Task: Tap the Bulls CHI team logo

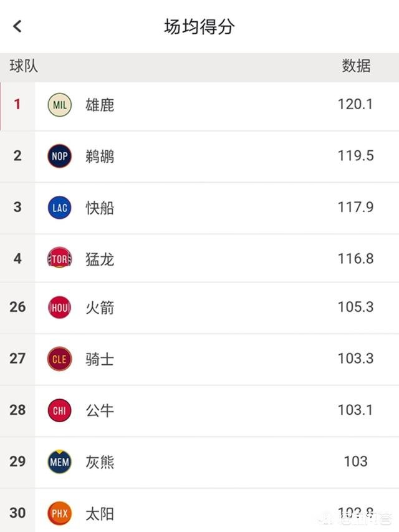Action: coord(59,410)
